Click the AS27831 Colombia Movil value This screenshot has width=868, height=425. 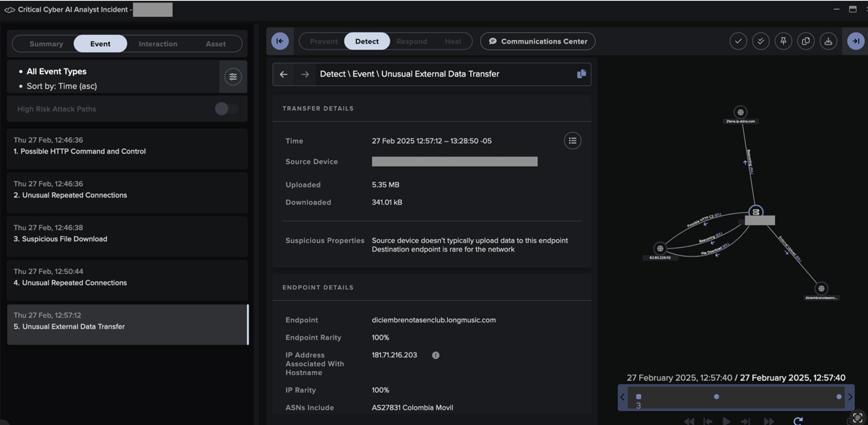point(412,408)
